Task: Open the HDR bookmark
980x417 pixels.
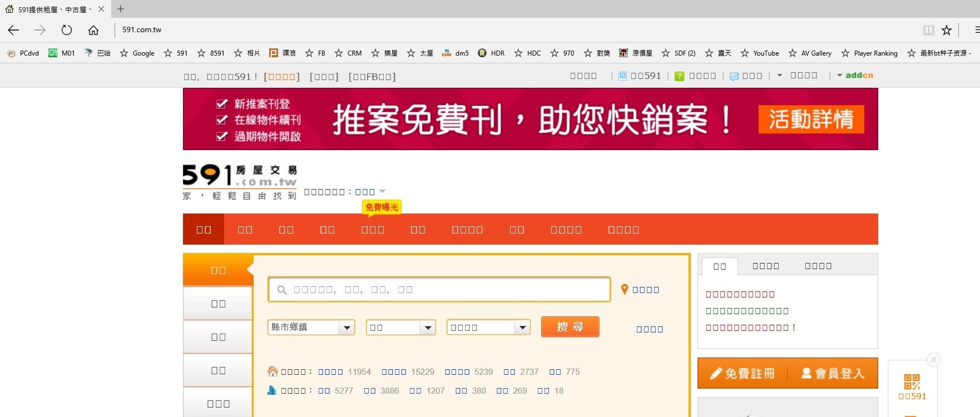Action: pyautogui.click(x=491, y=53)
